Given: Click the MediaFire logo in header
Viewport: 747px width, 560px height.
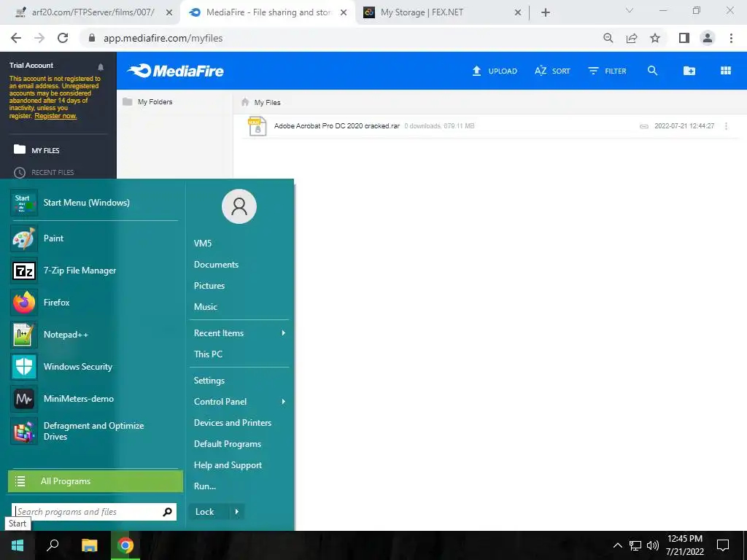Looking at the screenshot, I should click(175, 71).
